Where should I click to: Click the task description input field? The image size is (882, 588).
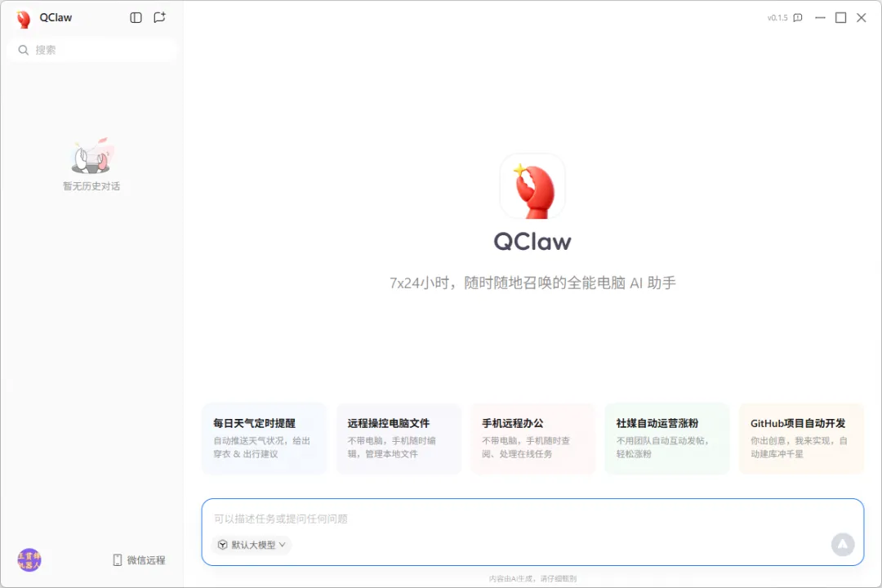coord(532,519)
